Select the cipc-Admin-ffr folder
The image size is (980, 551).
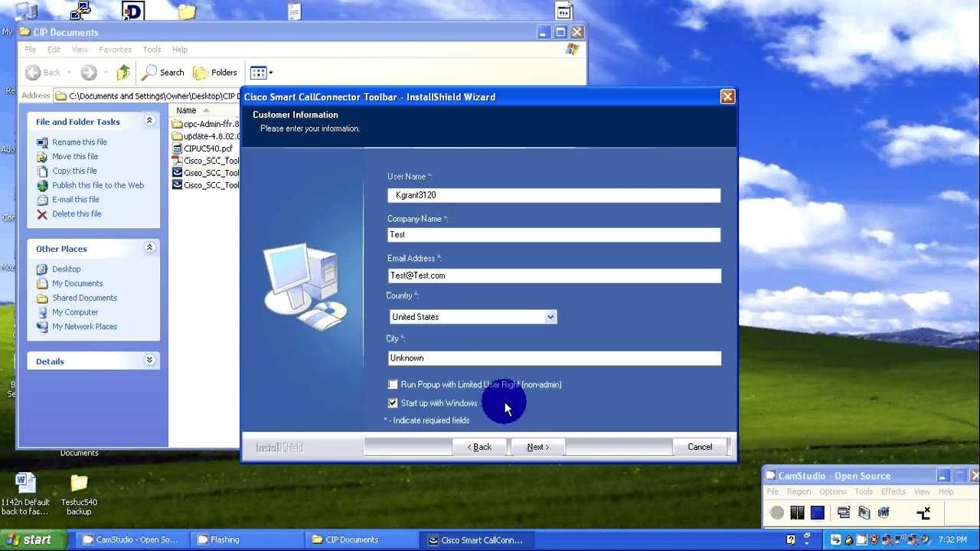[205, 124]
